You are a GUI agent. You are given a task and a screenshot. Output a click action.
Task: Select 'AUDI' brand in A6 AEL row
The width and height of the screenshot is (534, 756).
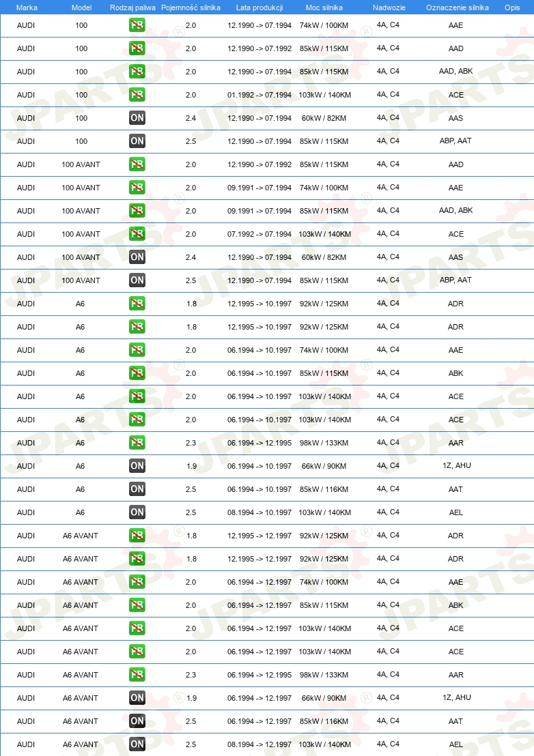click(x=26, y=512)
